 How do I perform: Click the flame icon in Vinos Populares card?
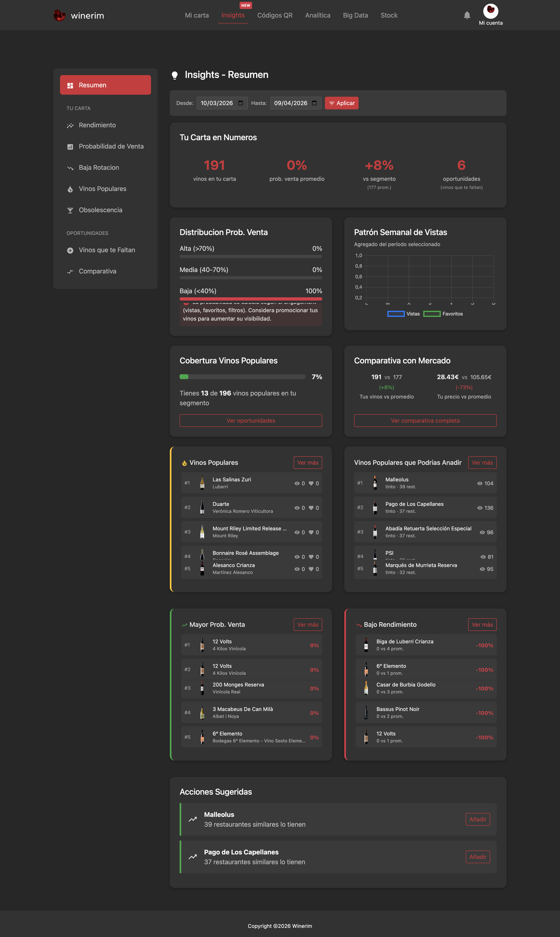point(184,463)
